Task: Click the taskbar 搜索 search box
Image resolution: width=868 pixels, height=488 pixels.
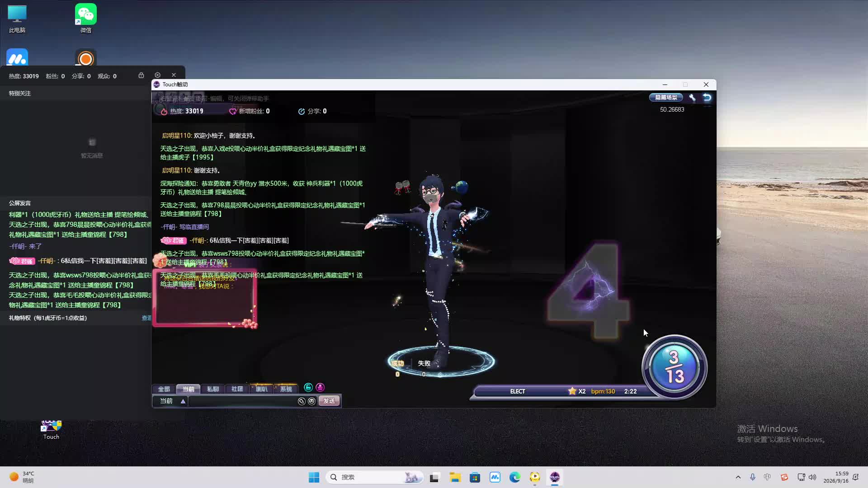Action: (374, 477)
